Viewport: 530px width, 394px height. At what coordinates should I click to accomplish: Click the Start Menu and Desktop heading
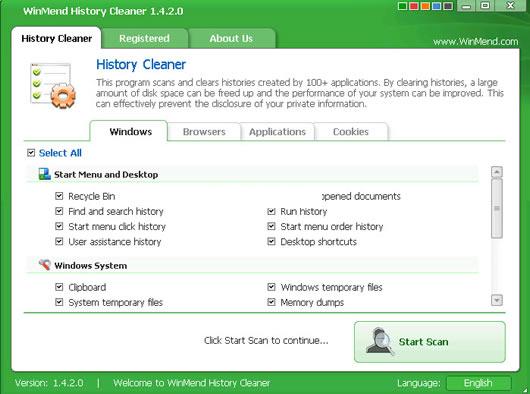(x=106, y=175)
